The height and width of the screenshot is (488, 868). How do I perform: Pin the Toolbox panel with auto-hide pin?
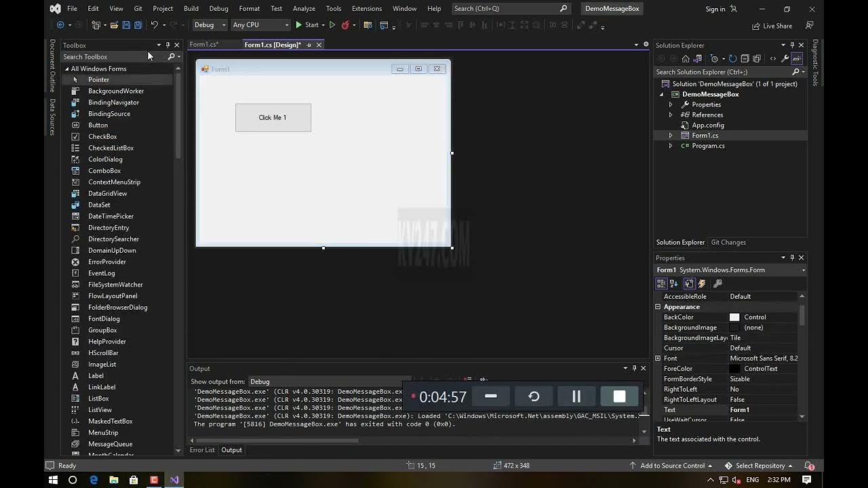[x=167, y=45]
